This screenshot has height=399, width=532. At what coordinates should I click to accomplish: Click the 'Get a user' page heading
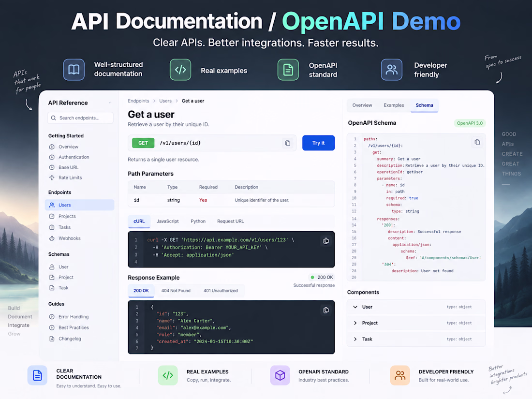point(151,114)
